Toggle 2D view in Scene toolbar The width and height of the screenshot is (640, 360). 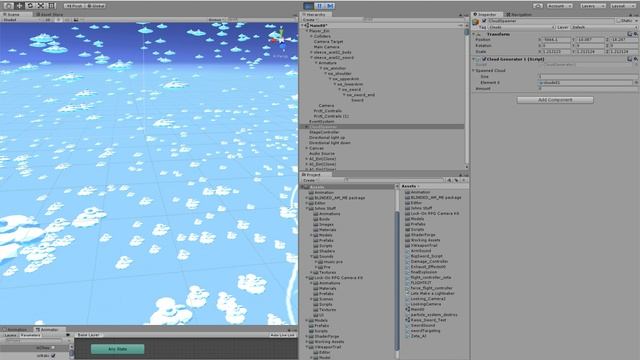coord(48,20)
